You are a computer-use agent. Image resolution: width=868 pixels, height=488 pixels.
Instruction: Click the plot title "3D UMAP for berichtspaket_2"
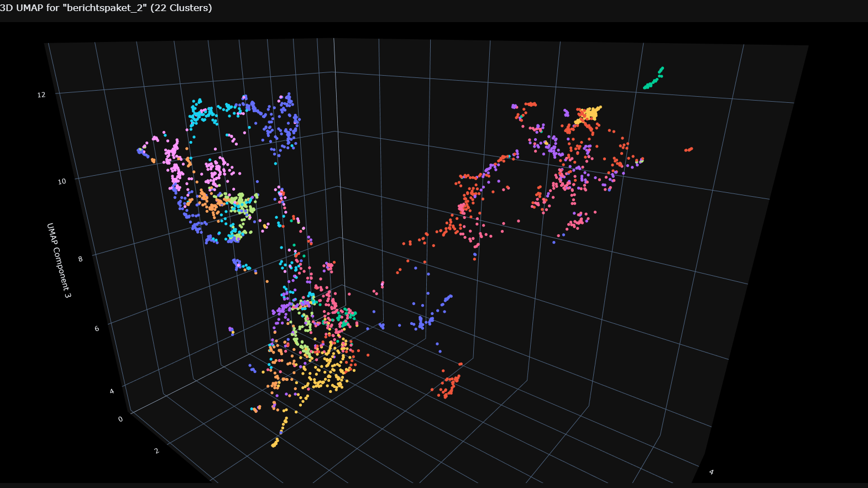point(106,8)
